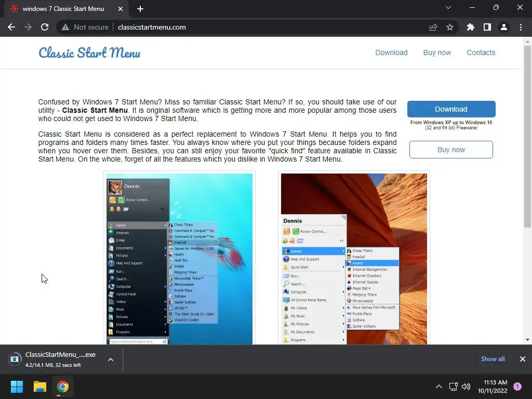Click the outlined Buy now button
This screenshot has height=399, width=532.
pyautogui.click(x=451, y=150)
